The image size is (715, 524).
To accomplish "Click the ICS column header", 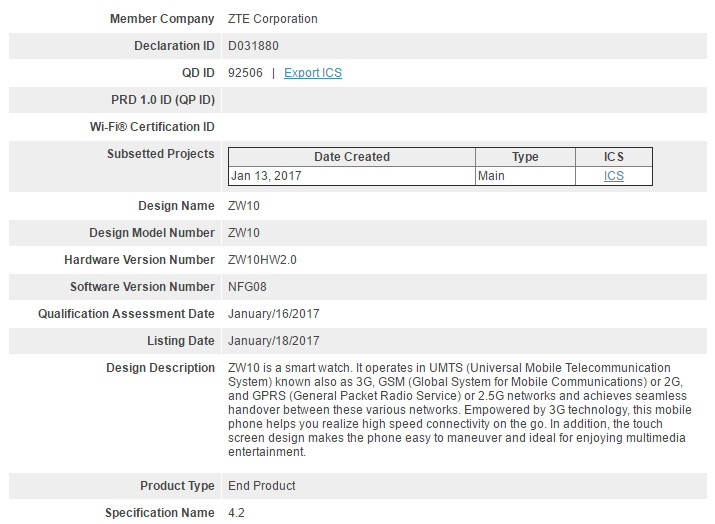I will coord(613,157).
